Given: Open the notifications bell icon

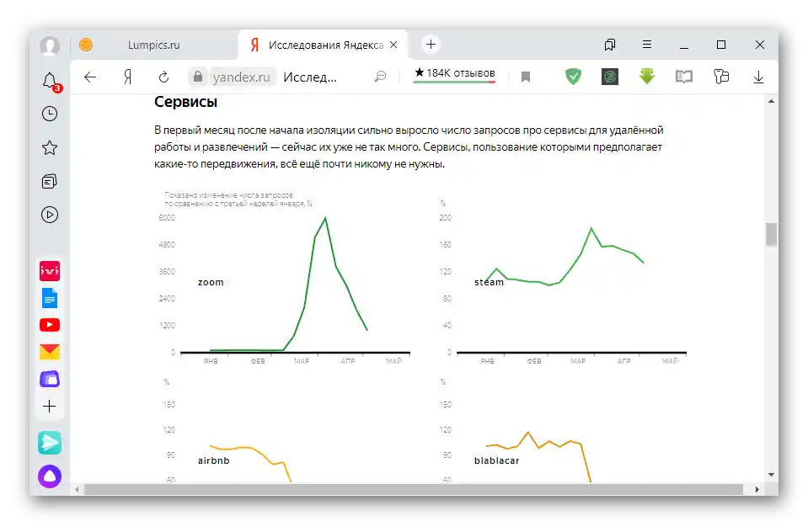Looking at the screenshot, I should (50, 81).
